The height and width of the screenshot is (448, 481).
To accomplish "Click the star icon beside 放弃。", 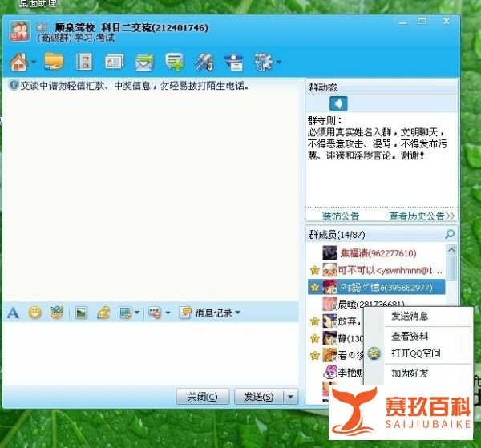I will 315,321.
